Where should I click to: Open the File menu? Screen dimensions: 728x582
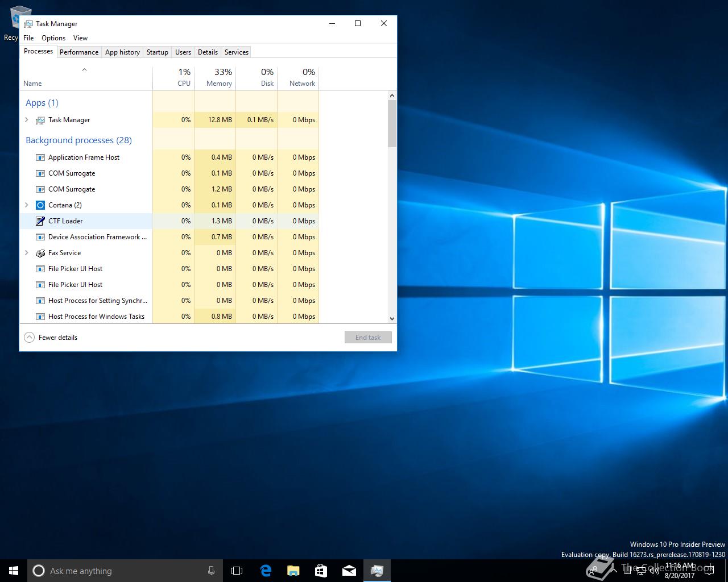28,38
